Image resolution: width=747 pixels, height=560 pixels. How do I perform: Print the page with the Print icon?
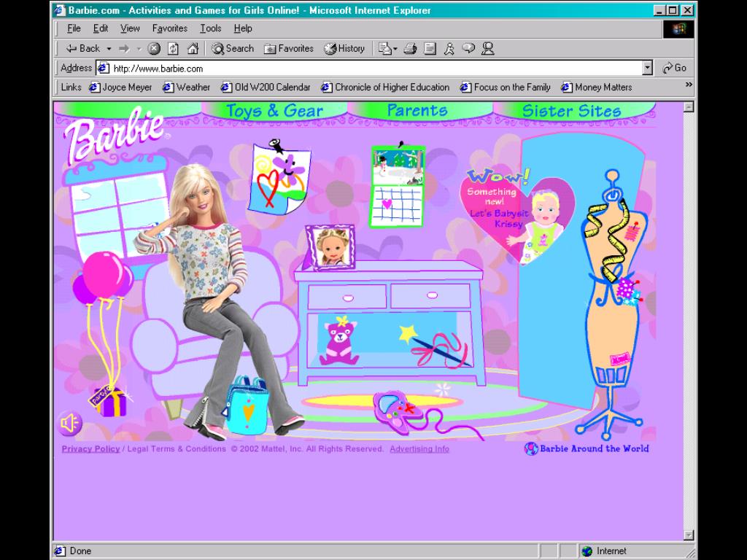click(x=410, y=48)
